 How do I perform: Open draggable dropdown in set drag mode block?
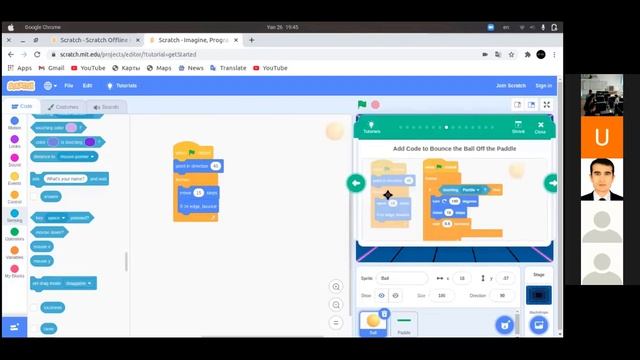(78, 283)
